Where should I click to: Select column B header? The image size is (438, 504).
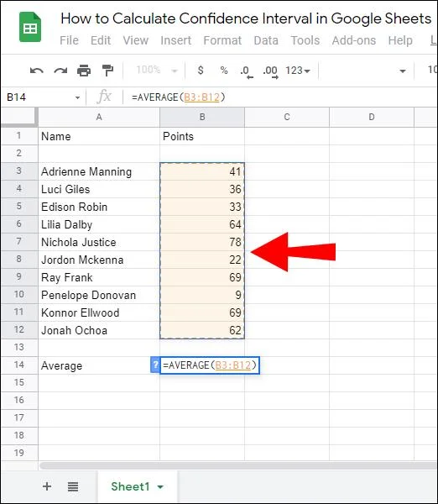tap(202, 117)
